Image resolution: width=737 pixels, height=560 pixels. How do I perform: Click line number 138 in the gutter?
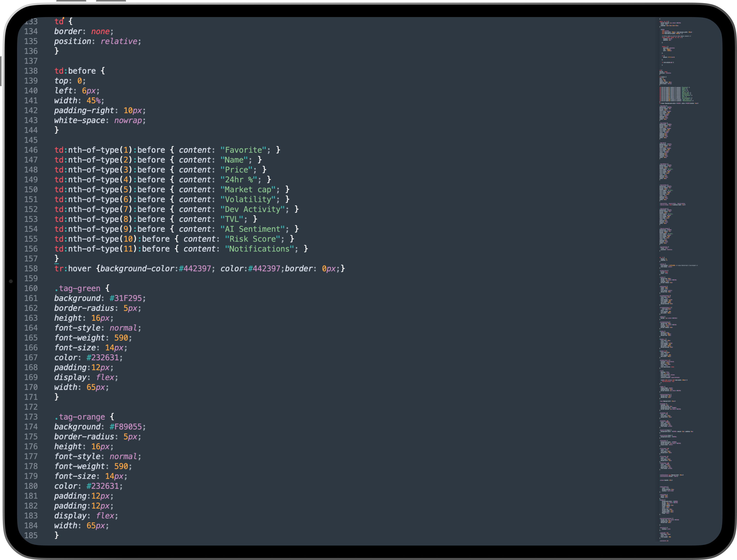31,71
